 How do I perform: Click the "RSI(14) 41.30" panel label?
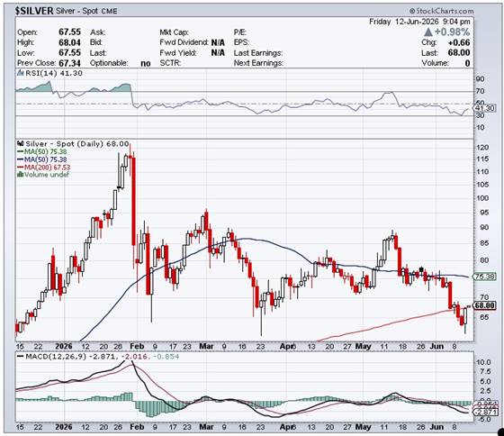click(54, 73)
